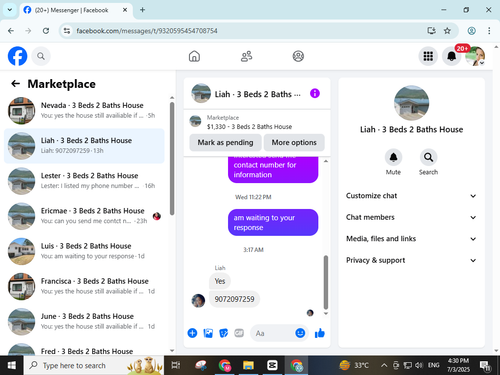Expand Media, files and links section

[411, 239]
